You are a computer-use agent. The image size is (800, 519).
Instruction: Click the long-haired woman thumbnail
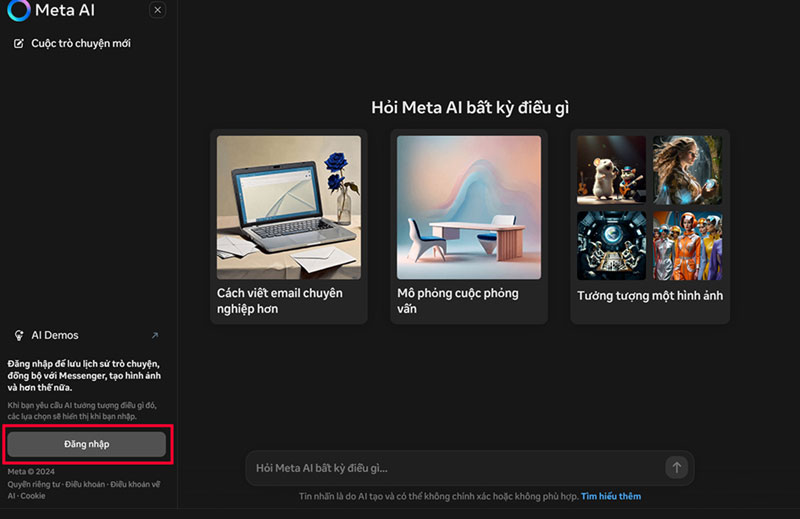tap(687, 170)
